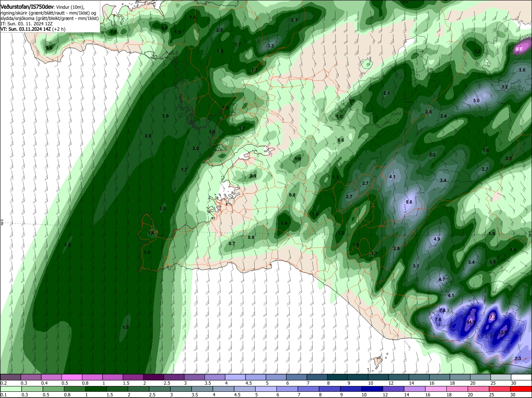Viewport: 532px width, 398px height.
Task: Click the 2.4 precipitation value label
Action: pos(443,116)
